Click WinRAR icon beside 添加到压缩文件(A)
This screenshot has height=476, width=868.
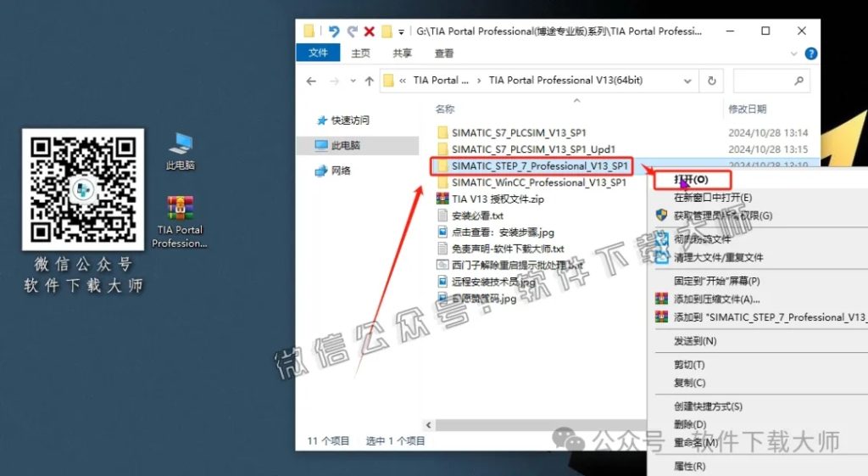(x=661, y=300)
